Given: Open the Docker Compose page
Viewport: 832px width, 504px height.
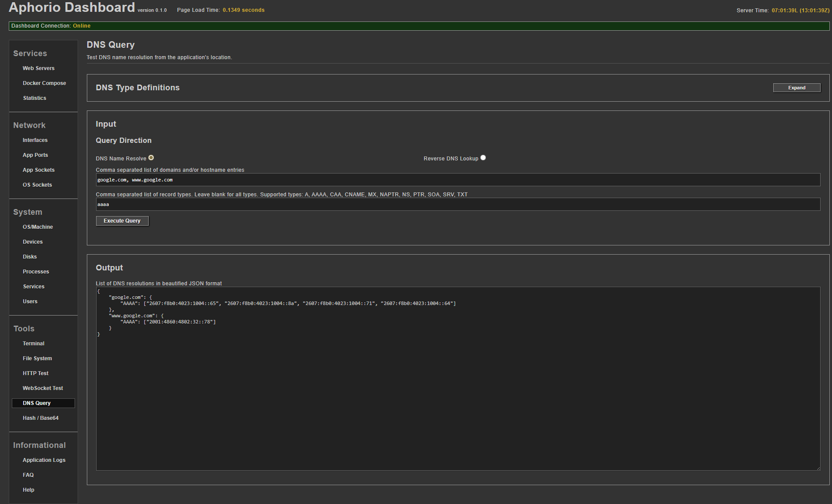Looking at the screenshot, I should 44,83.
